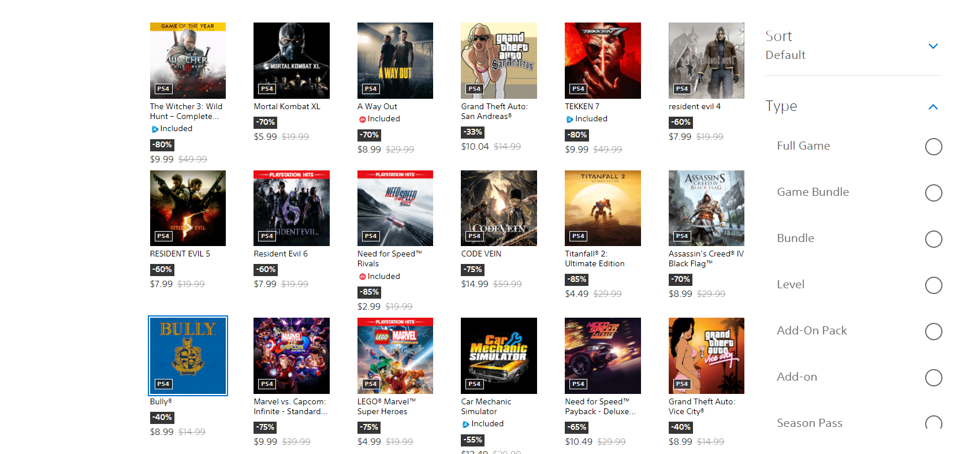
Task: Click the EA Access icon under A Way Out
Action: (363, 120)
